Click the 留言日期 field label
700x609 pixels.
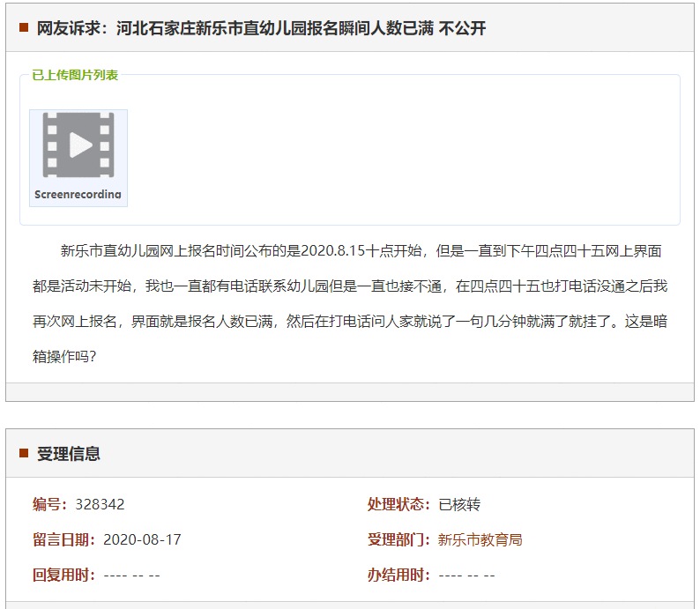(63, 539)
